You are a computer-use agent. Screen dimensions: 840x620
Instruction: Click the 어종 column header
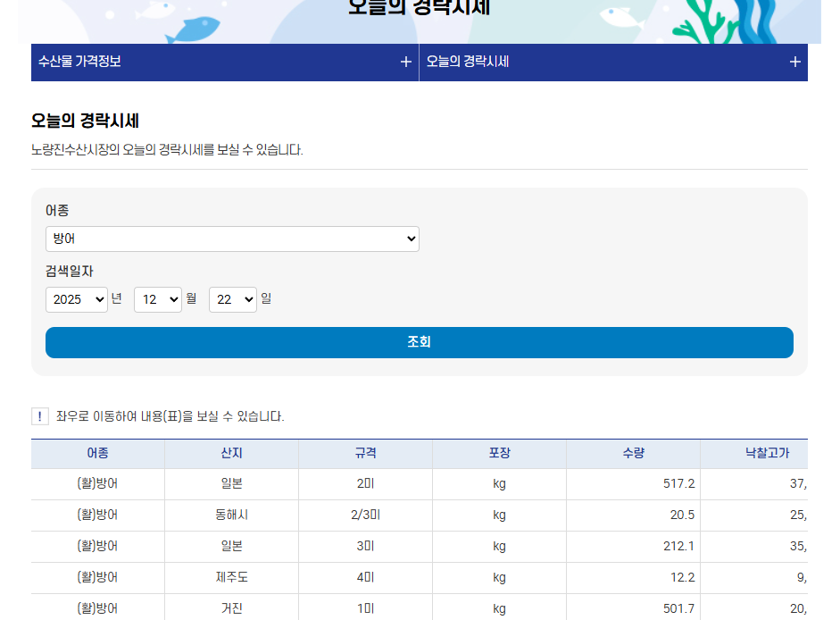(97, 454)
